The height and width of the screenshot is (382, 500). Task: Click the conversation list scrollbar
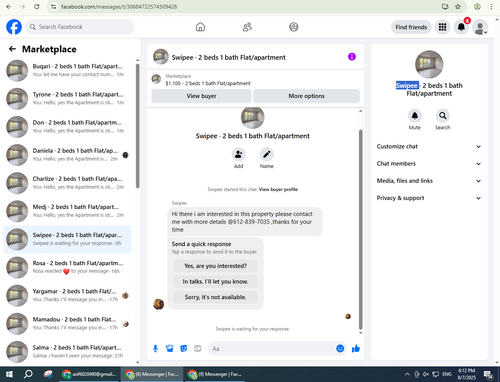(138, 126)
